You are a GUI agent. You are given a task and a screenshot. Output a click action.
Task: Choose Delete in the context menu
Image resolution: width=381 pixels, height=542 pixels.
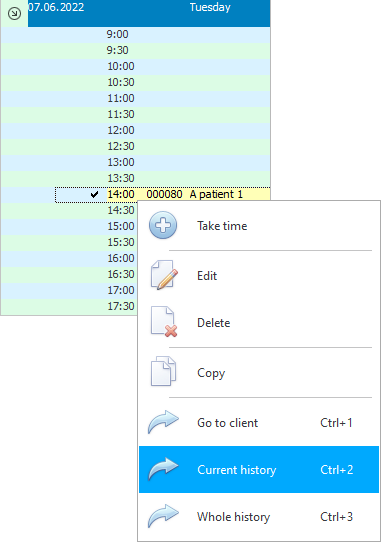pos(259,323)
